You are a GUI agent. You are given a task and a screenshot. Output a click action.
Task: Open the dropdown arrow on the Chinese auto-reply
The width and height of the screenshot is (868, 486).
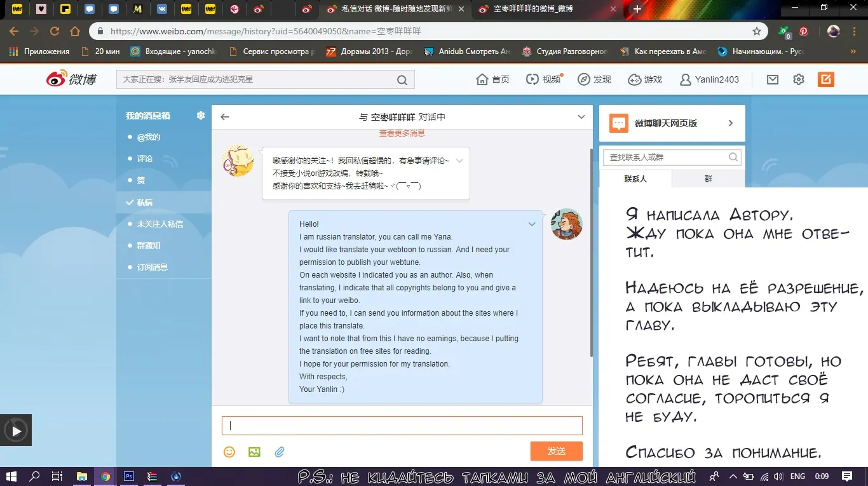click(x=459, y=161)
